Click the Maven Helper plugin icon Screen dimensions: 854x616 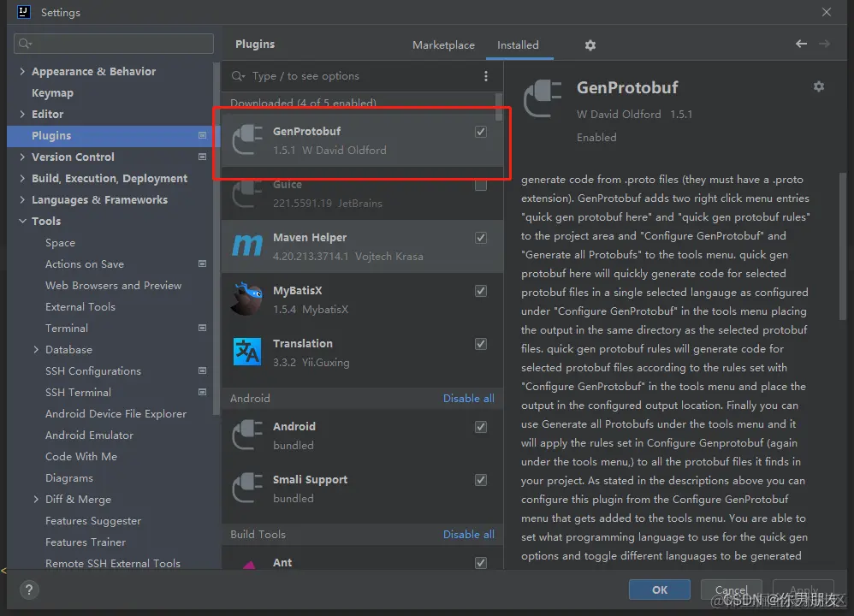click(x=247, y=245)
